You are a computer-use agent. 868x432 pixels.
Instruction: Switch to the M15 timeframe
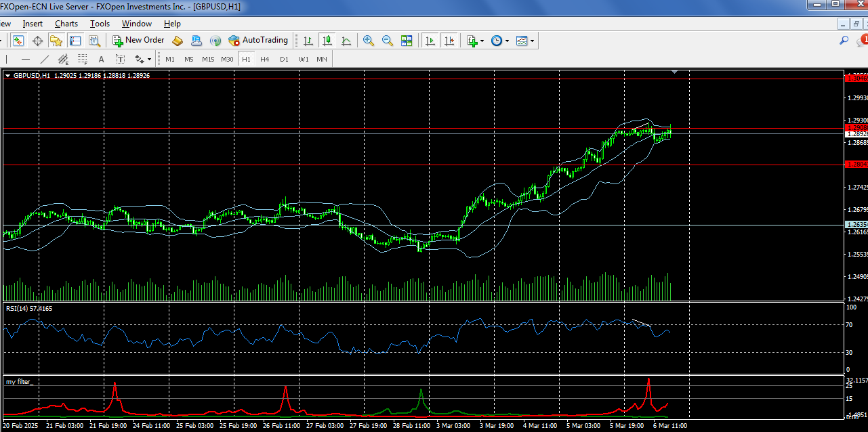[208, 60]
